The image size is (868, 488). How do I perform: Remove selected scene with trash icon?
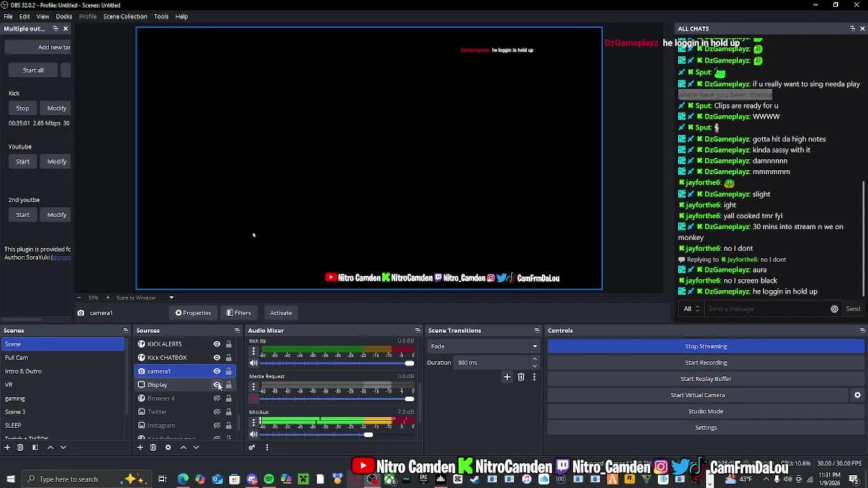pos(20,447)
